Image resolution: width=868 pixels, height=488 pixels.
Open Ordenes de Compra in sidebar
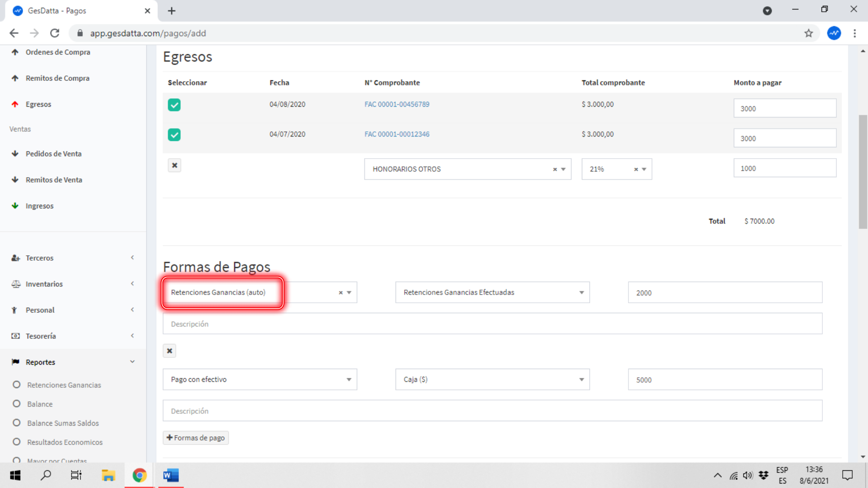point(57,52)
